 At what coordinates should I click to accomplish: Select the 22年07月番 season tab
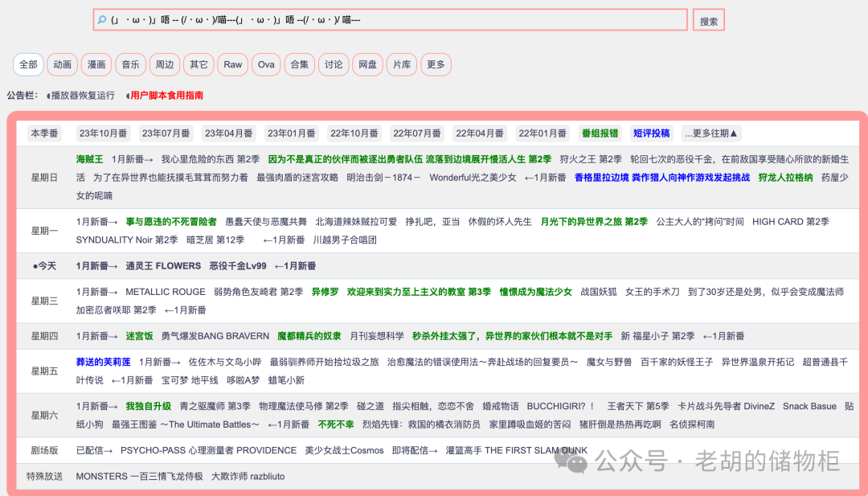tap(417, 133)
